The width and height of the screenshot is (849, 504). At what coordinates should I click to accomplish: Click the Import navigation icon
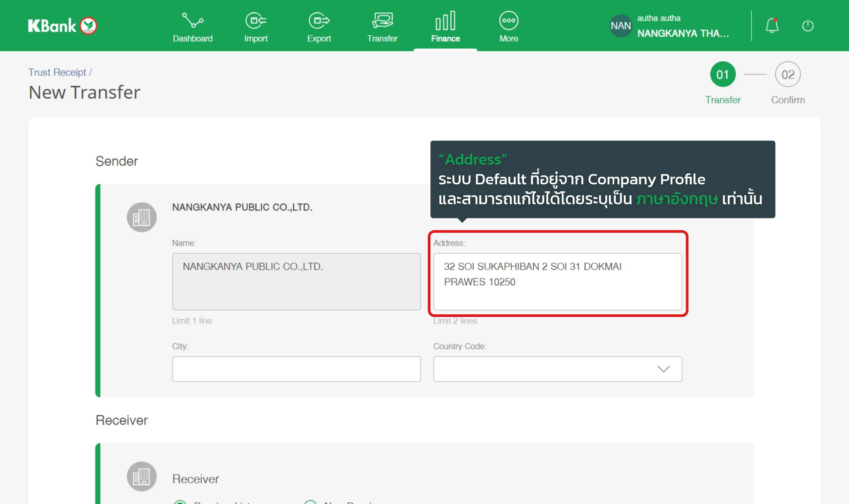tap(256, 27)
